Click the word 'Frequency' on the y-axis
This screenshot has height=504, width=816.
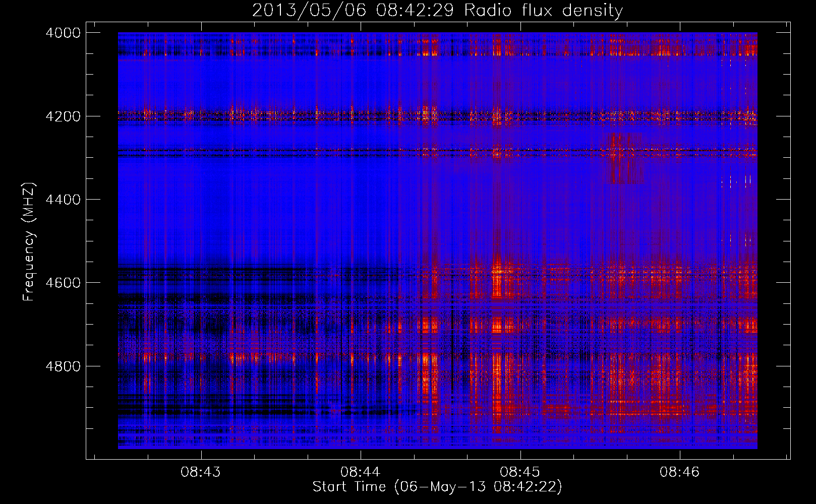[28, 266]
